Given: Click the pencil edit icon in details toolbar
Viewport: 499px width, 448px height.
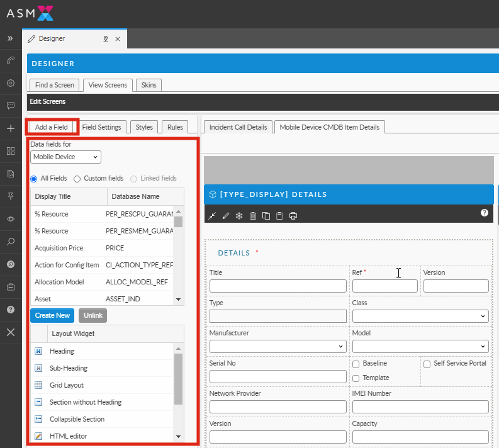Looking at the screenshot, I should click(226, 216).
